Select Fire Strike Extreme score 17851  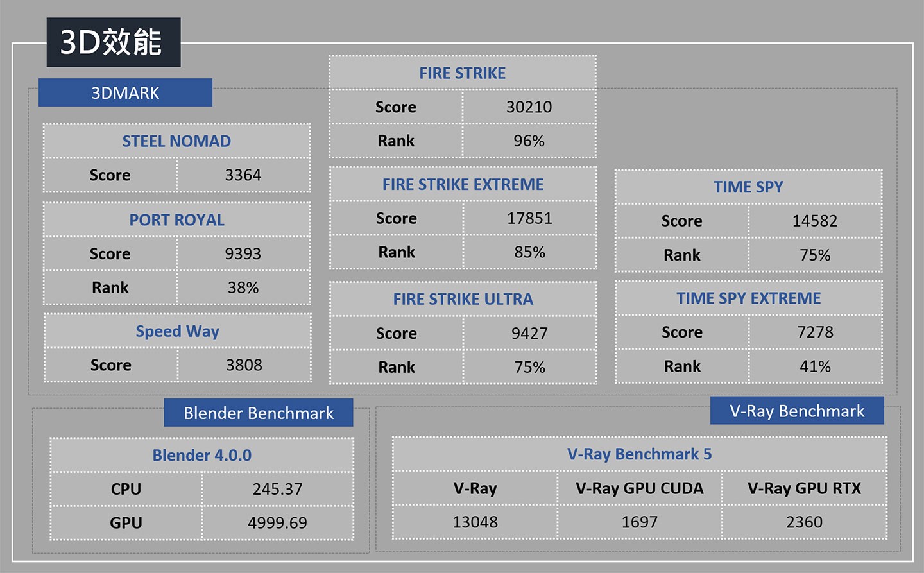(x=530, y=218)
